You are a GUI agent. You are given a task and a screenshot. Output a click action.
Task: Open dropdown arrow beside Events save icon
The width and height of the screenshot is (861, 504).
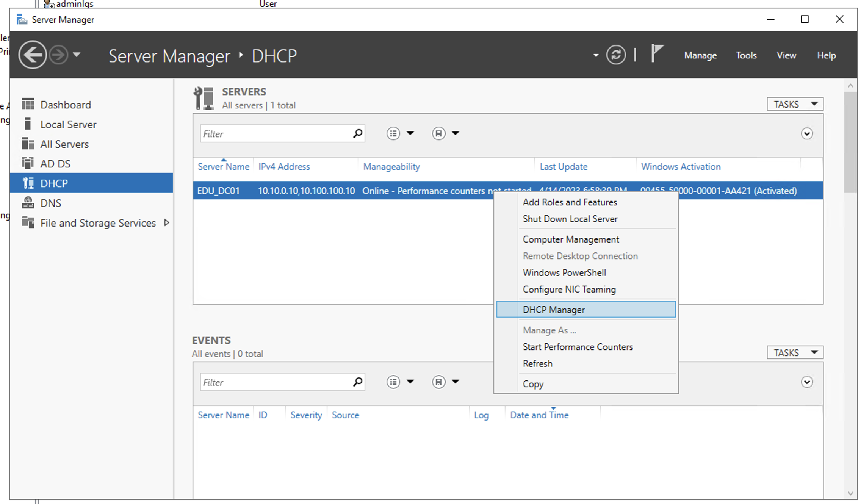point(456,382)
